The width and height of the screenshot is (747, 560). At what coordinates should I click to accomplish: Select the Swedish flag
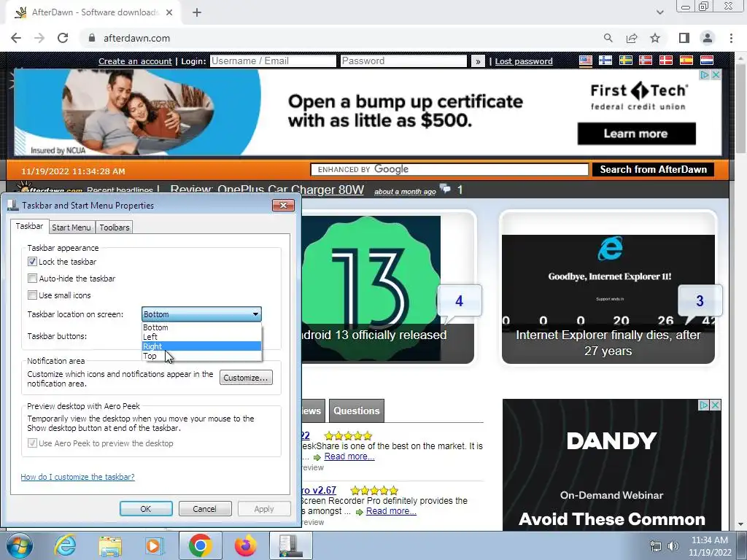click(625, 61)
